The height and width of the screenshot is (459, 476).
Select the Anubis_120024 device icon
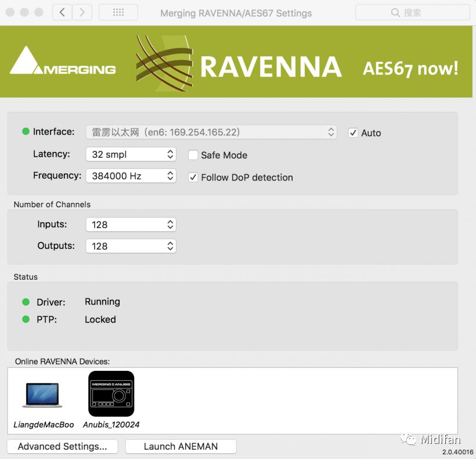tap(111, 394)
